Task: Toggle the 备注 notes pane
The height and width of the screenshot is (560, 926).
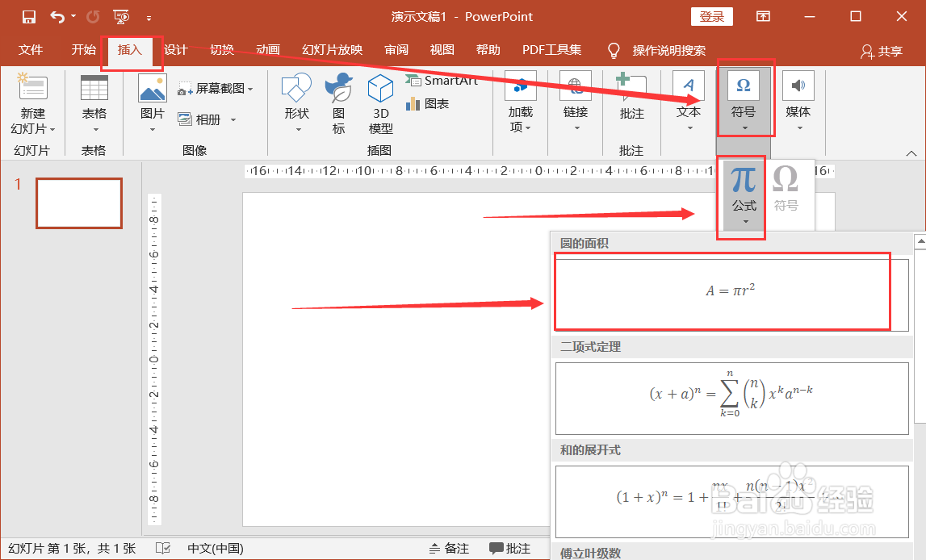Action: [x=449, y=548]
